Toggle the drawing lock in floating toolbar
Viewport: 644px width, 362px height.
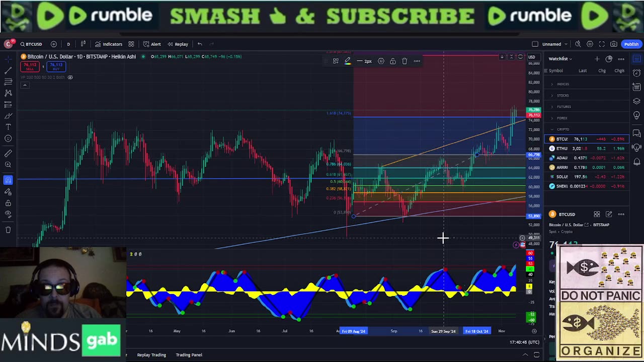click(393, 61)
